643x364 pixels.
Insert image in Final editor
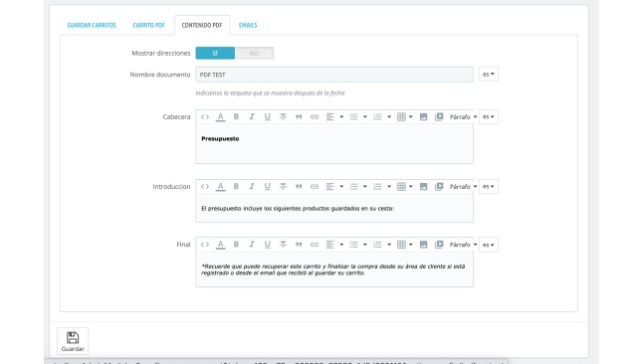pos(424,245)
